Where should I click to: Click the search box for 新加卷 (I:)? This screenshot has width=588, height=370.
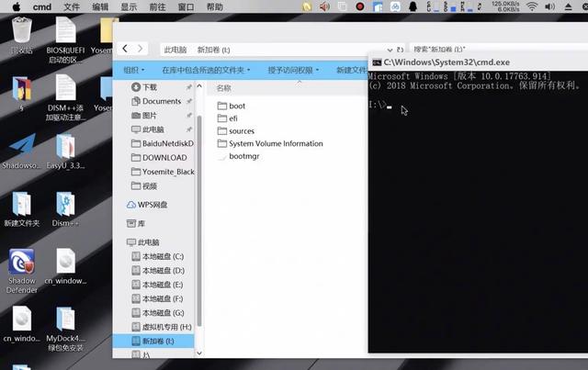coord(499,49)
